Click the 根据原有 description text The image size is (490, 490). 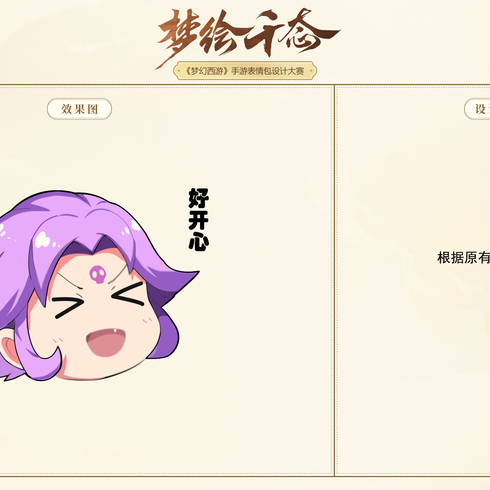(x=463, y=258)
